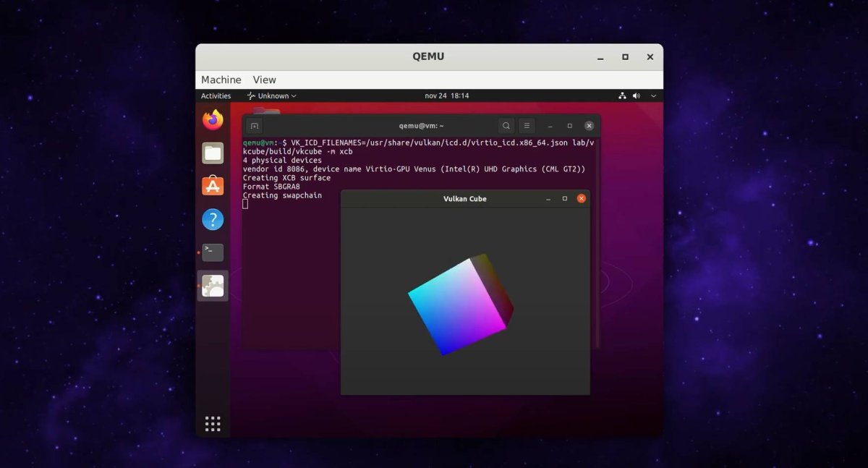Click the terminal search magnifier icon
The height and width of the screenshot is (468, 868).
click(x=506, y=126)
